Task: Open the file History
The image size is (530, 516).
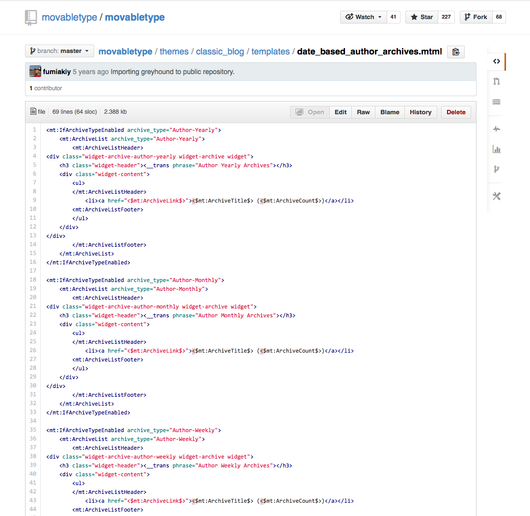Action: coord(420,112)
